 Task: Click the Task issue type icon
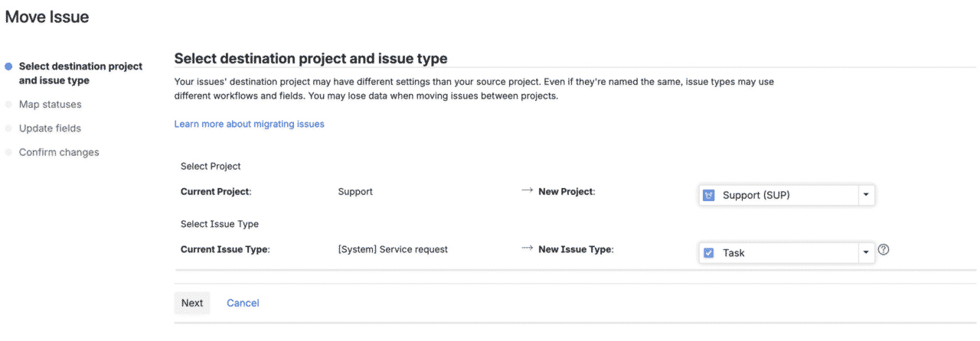(709, 253)
